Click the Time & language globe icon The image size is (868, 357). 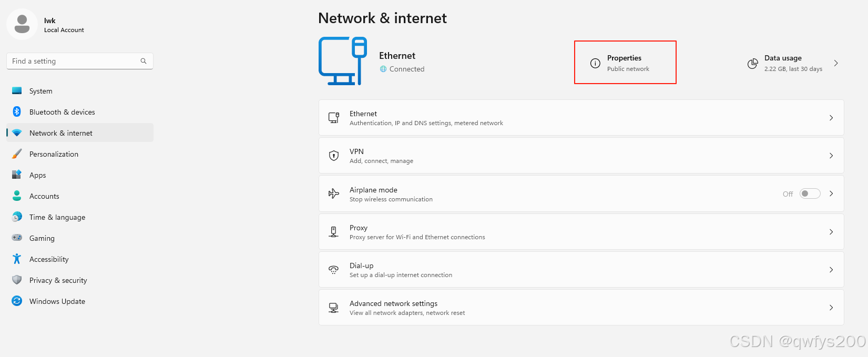pyautogui.click(x=17, y=217)
